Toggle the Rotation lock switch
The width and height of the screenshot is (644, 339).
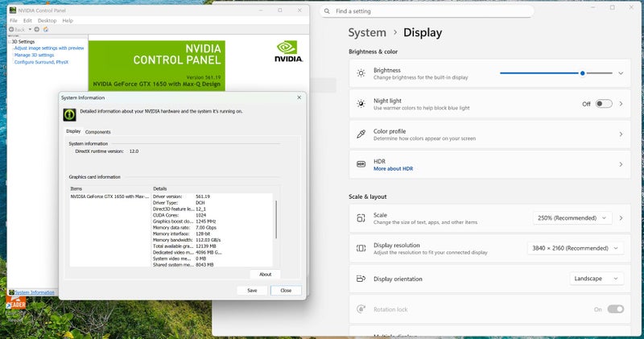[x=615, y=309]
